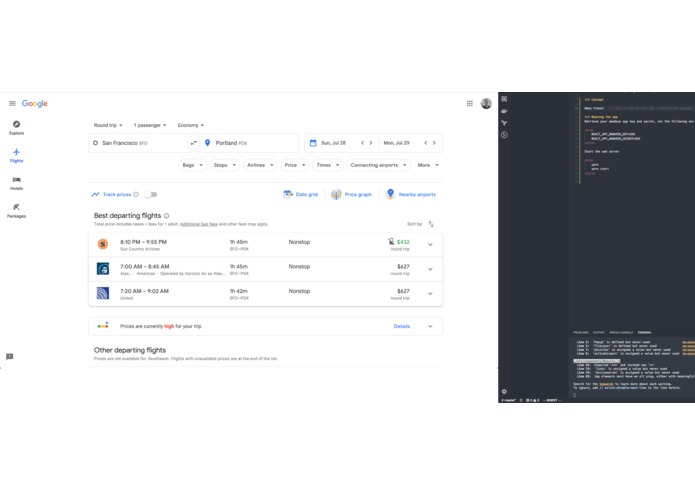Click the Details link for prices
Screen dimensions: 695x494
pos(402,326)
